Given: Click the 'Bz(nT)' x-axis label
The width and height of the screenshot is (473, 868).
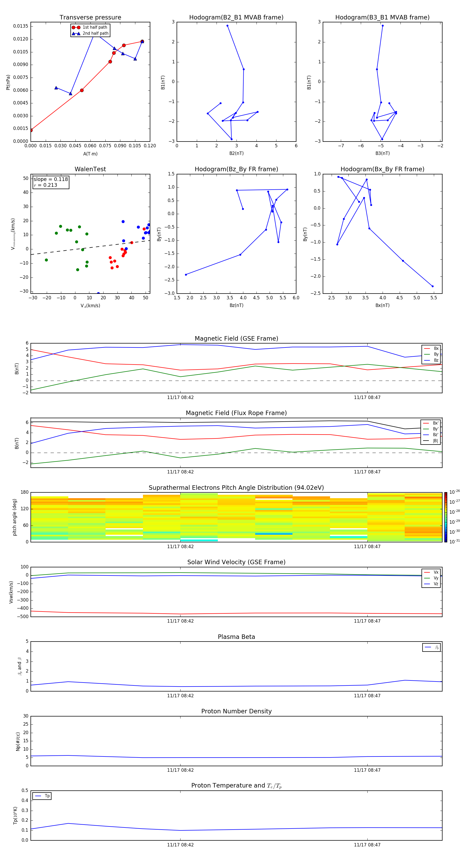Looking at the screenshot, I should tap(236, 306).
